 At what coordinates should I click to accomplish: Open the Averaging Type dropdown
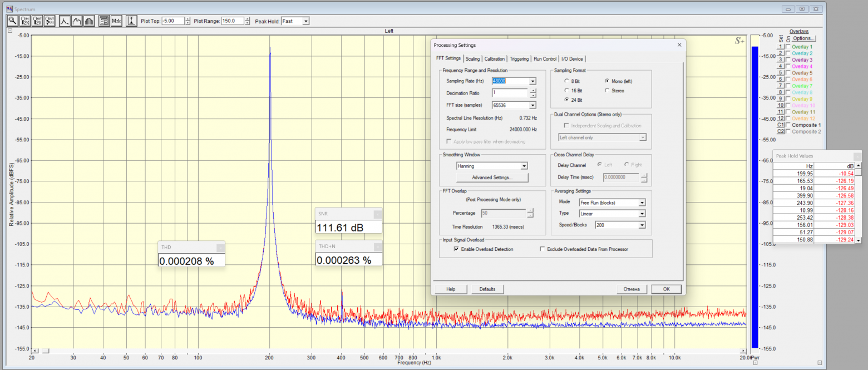pyautogui.click(x=642, y=214)
